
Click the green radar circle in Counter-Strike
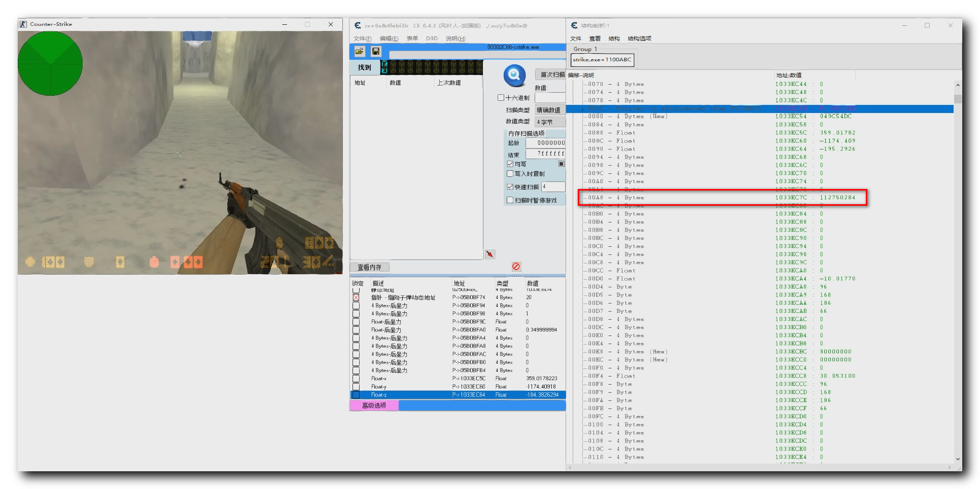[50, 63]
